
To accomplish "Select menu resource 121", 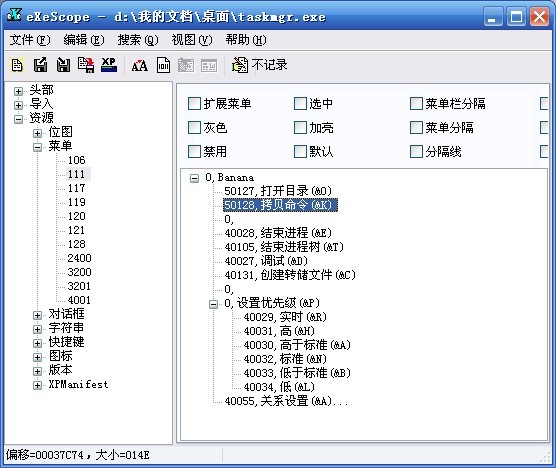I will point(77,230).
